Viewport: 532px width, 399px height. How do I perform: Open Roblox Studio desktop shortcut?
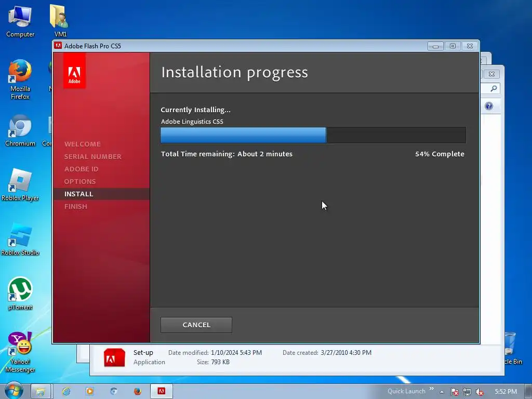pos(20,239)
